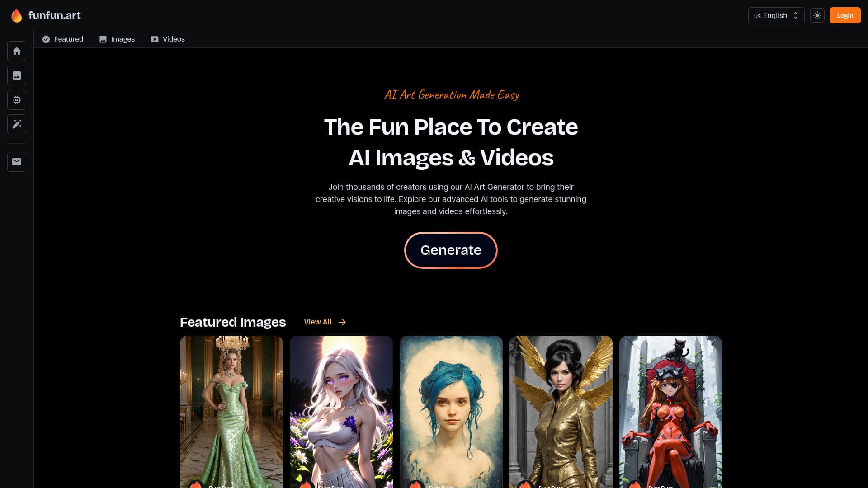Open the golden-winged woman image
The height and width of the screenshot is (488, 868).
coord(561,411)
